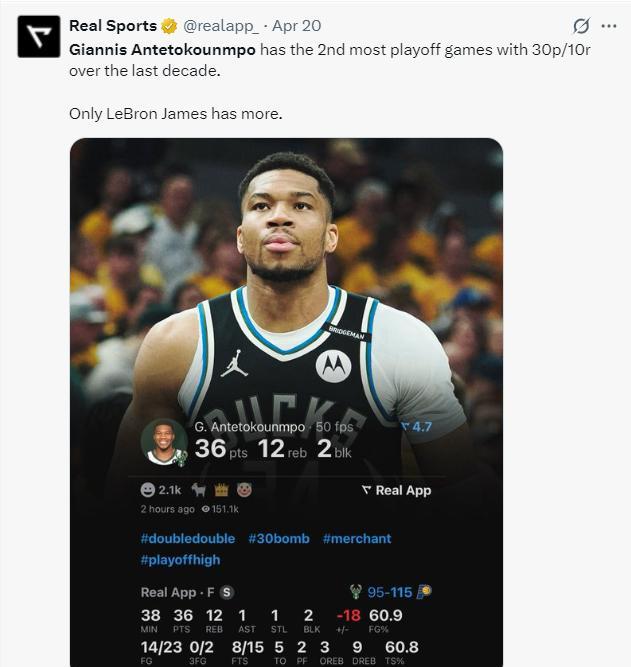Screen dimensions: 631x667
Task: Click the gold verified badge
Action: (170, 26)
